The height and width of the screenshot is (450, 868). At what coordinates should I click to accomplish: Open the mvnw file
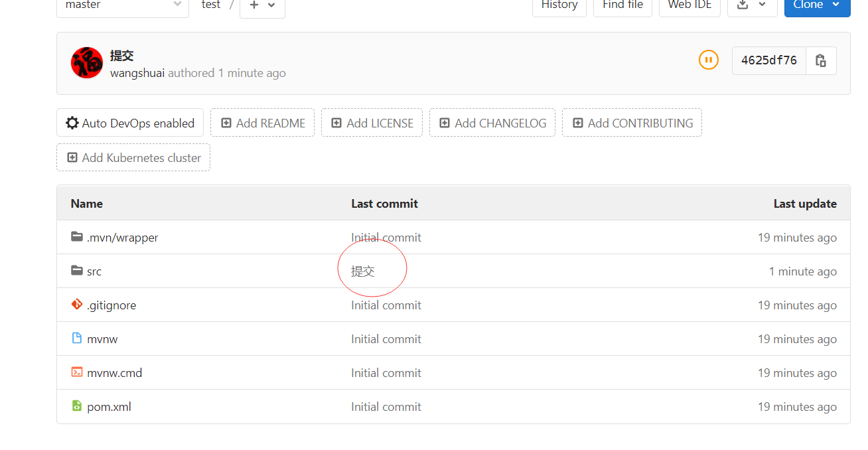point(102,338)
